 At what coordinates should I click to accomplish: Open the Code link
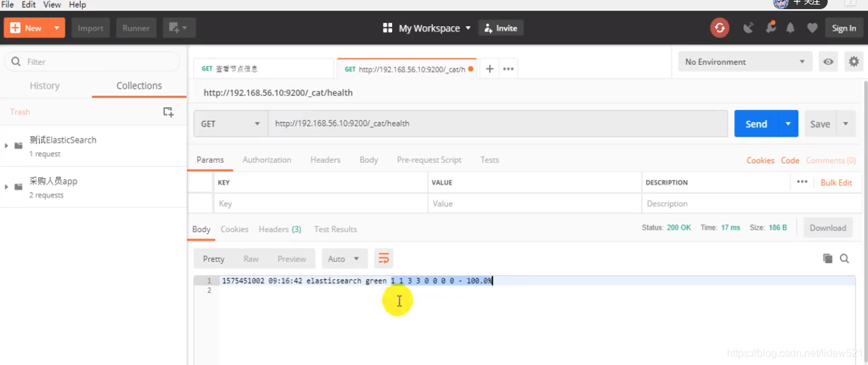point(790,160)
